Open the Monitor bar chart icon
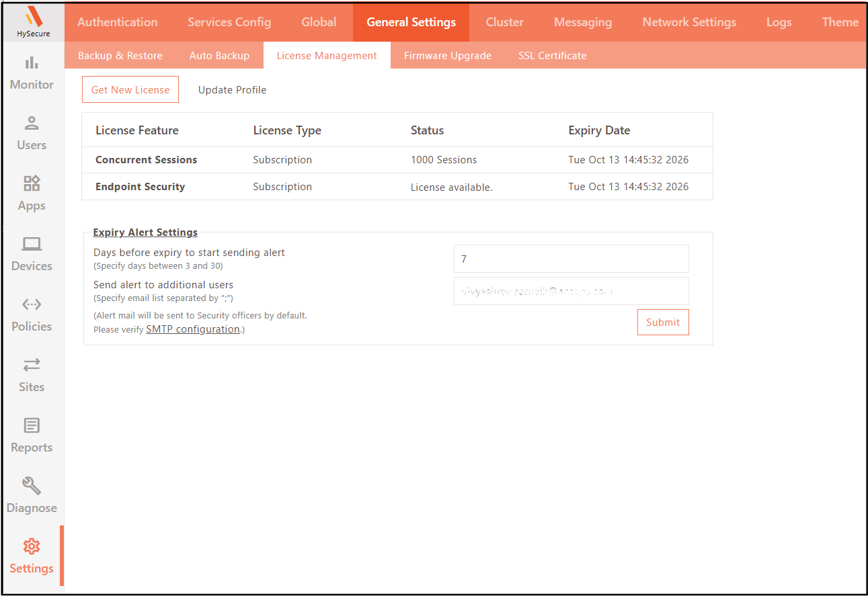 pyautogui.click(x=32, y=63)
